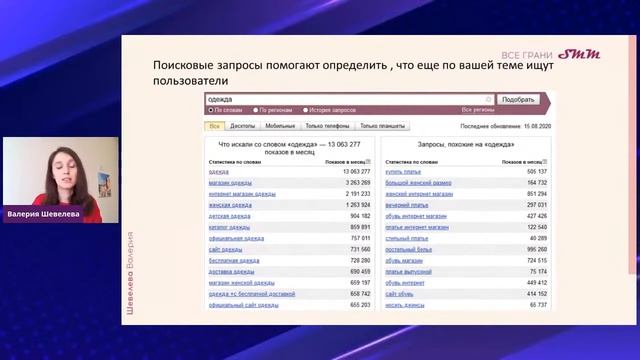640x360 pixels.
Task: Open the 'Все регионы' region selector
Action: coord(478,110)
